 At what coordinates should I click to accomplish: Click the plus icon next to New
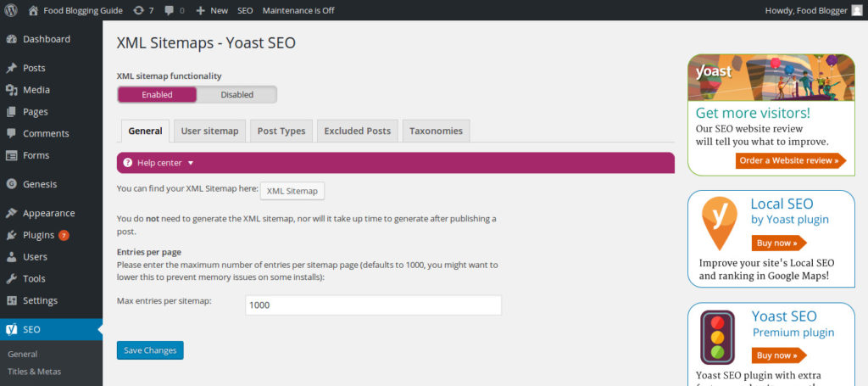coord(200,10)
